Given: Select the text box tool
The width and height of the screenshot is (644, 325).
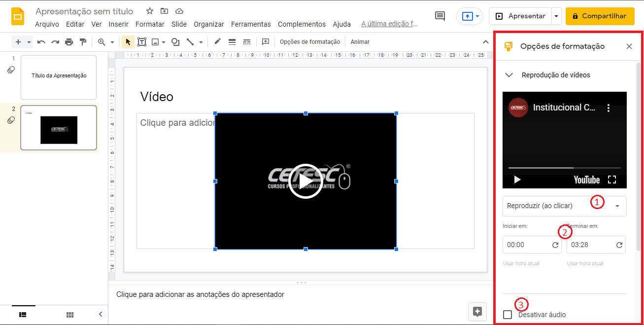Looking at the screenshot, I should pyautogui.click(x=142, y=42).
